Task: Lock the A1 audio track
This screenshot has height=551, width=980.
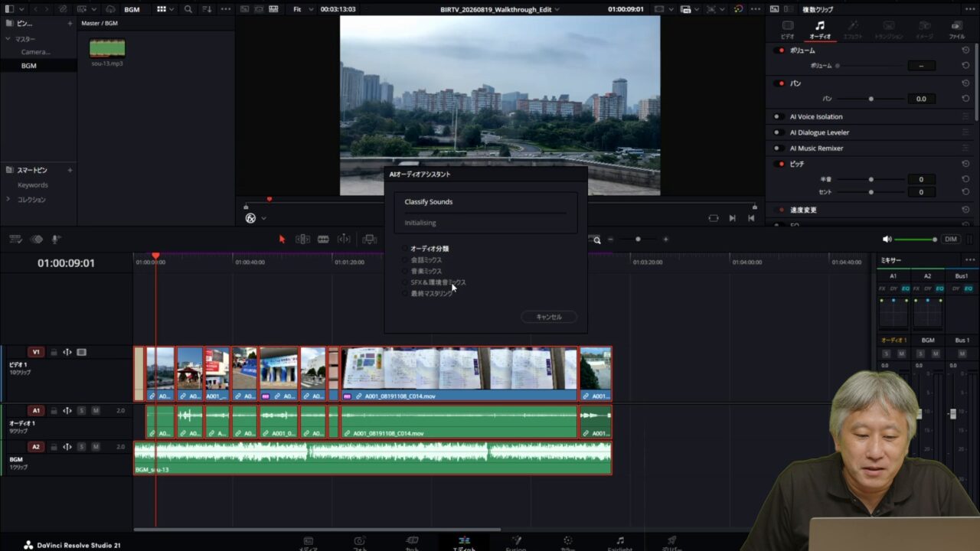Action: 54,411
